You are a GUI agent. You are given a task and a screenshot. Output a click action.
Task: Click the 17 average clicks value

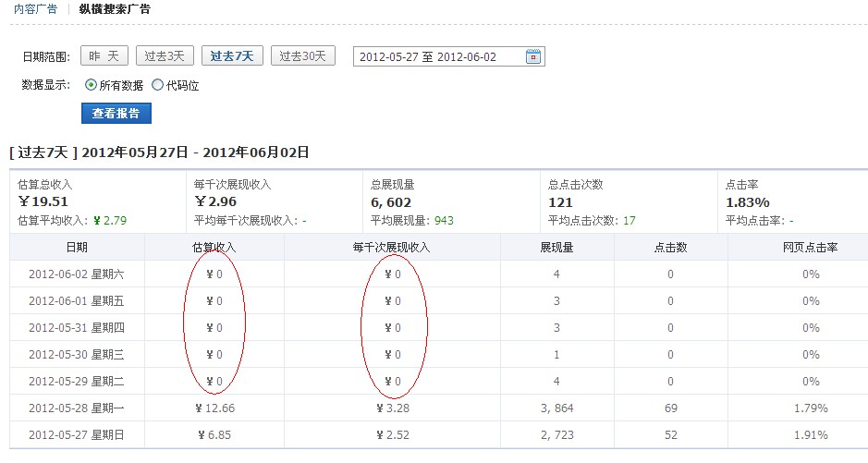(x=630, y=220)
